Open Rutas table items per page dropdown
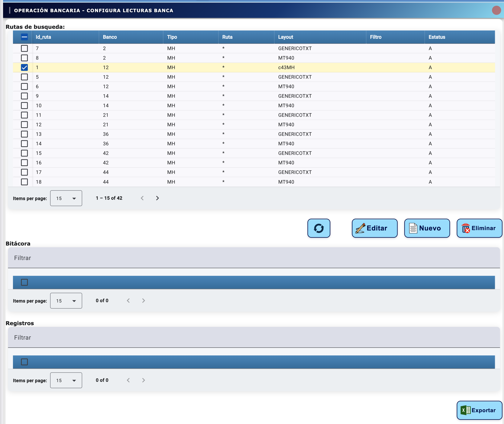 [66, 198]
